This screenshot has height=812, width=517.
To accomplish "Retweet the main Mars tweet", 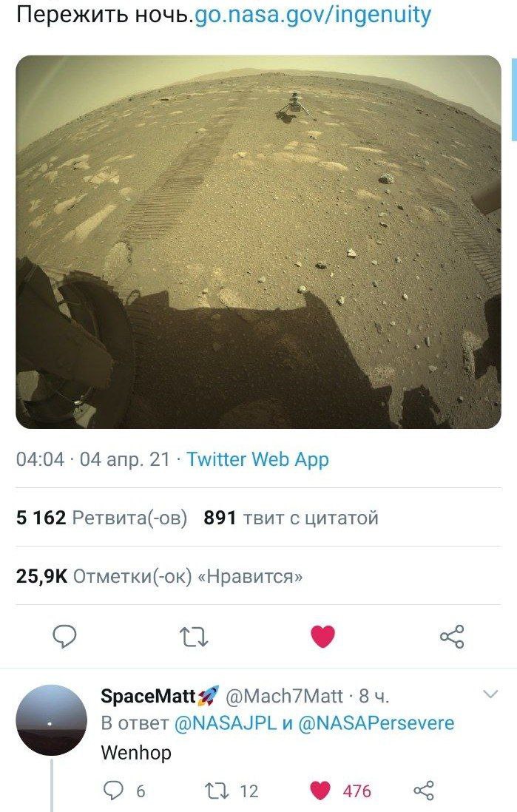I will (x=194, y=637).
